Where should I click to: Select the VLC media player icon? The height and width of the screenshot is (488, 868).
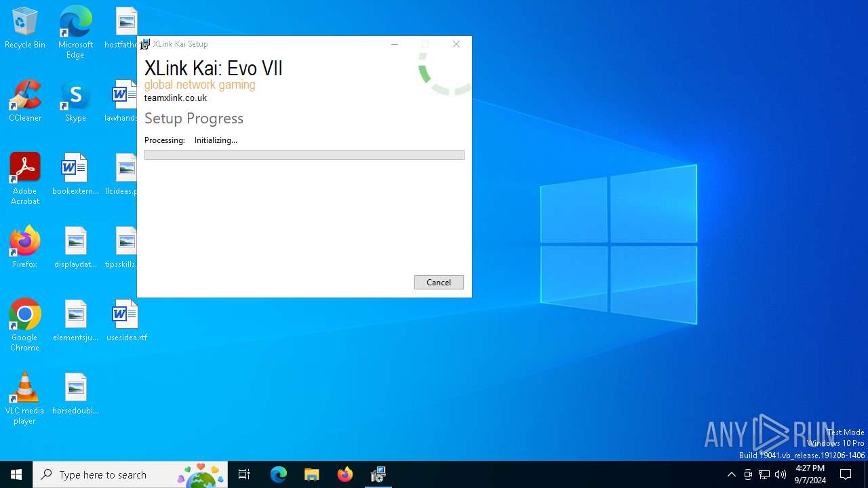[x=25, y=399]
